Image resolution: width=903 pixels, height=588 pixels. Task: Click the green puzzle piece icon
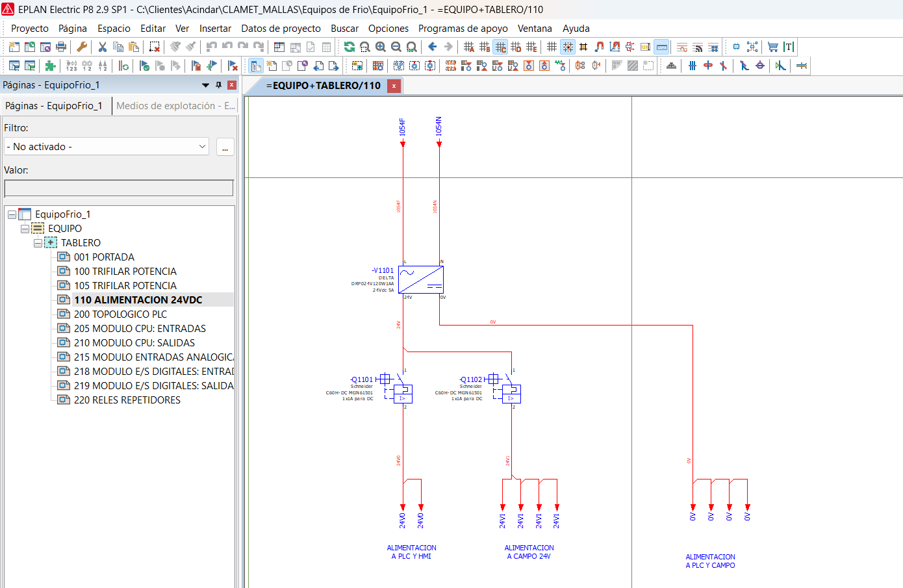point(51,66)
